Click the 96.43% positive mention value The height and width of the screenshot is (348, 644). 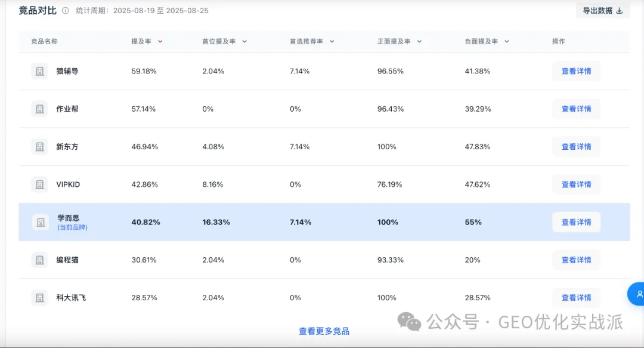[x=391, y=109]
